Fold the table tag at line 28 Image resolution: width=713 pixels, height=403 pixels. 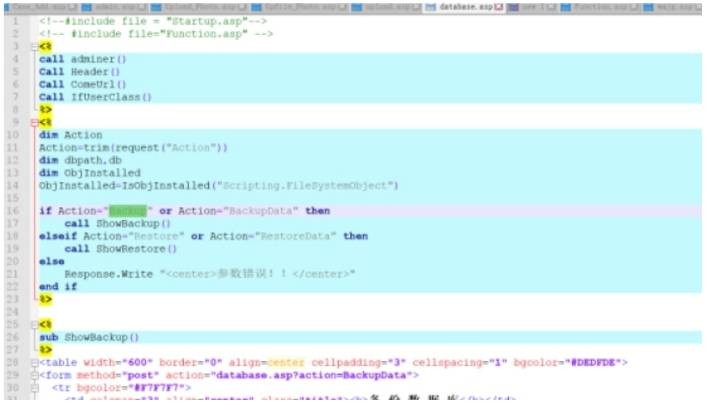coord(33,363)
